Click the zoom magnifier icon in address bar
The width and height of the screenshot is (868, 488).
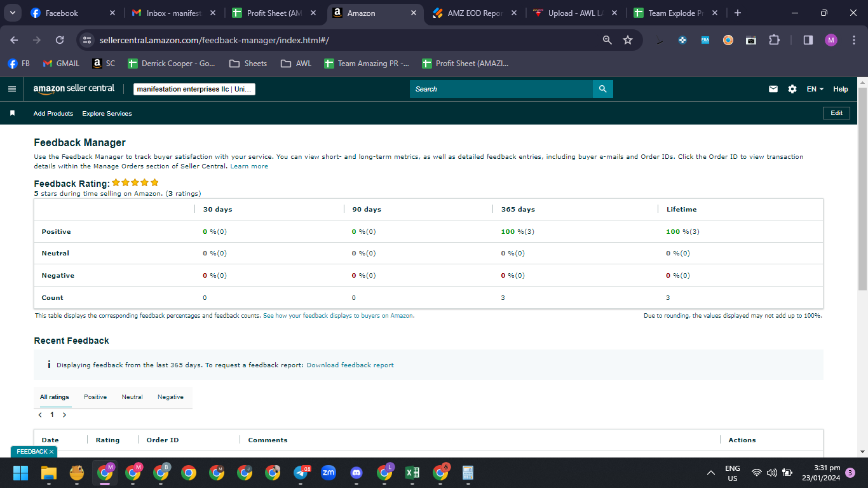(607, 40)
